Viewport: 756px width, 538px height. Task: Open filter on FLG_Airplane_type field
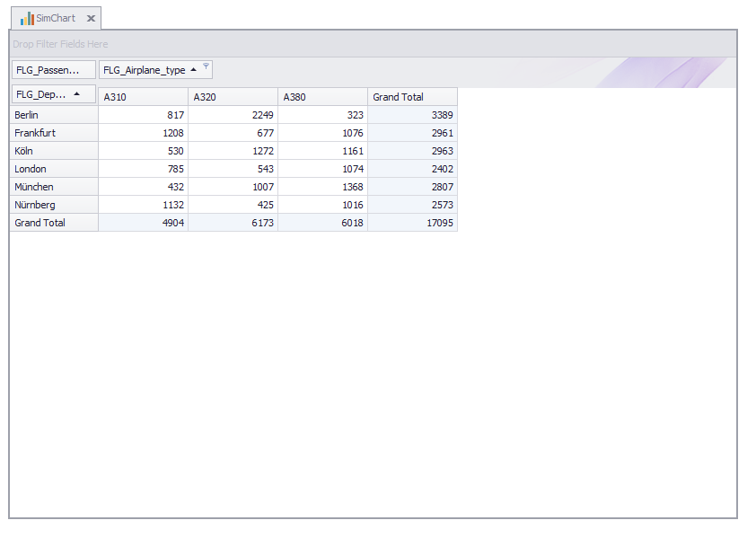click(206, 66)
